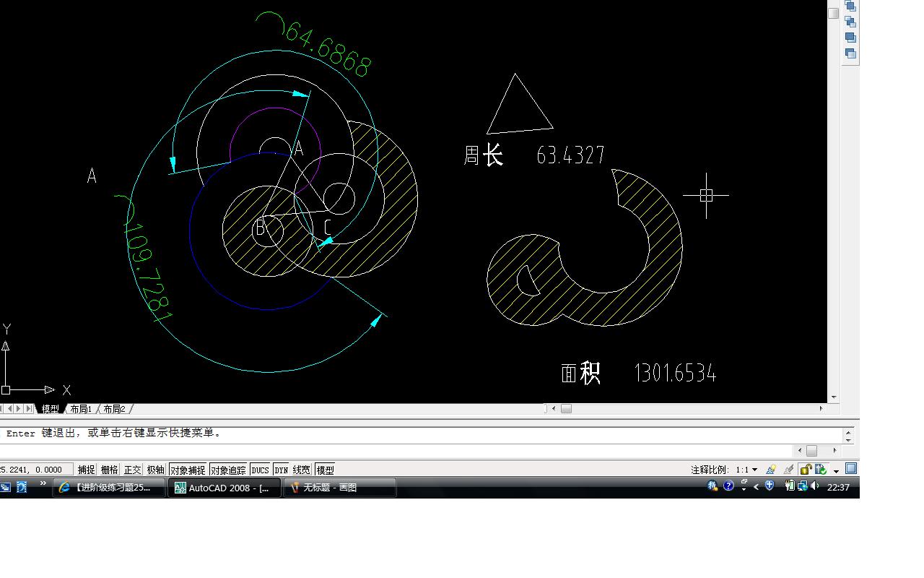The height and width of the screenshot is (578, 924).
Task: Toggle 线宽 lineweight display button
Action: click(302, 470)
